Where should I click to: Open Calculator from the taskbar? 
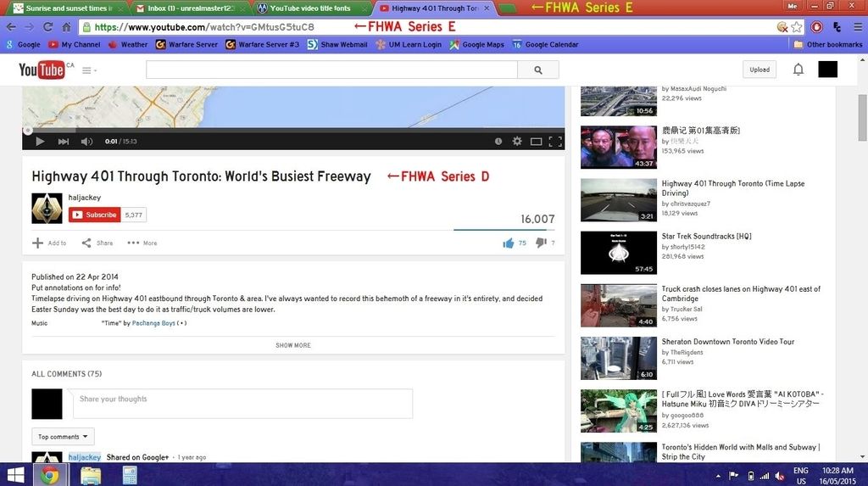pos(130,475)
